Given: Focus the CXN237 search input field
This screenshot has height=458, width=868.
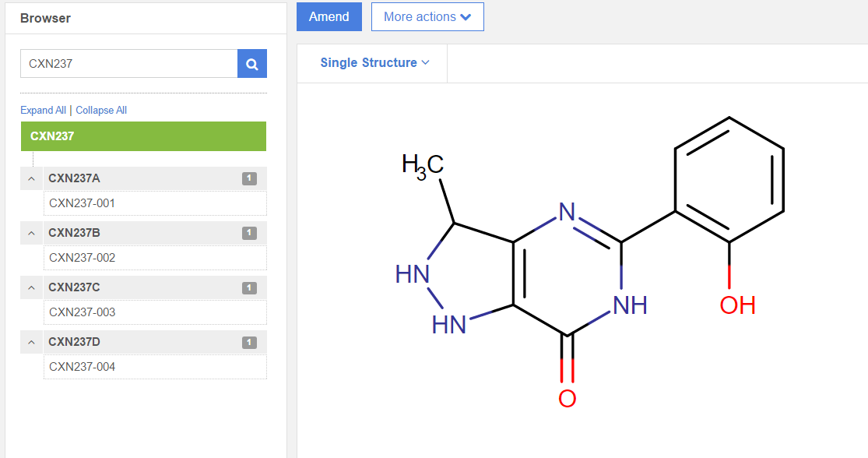Looking at the screenshot, I should 128,64.
